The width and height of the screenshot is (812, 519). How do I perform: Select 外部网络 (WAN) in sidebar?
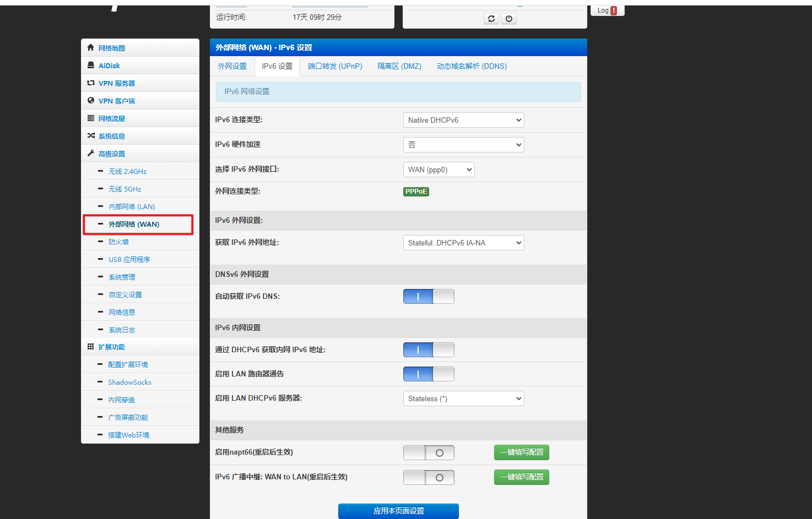(x=134, y=224)
